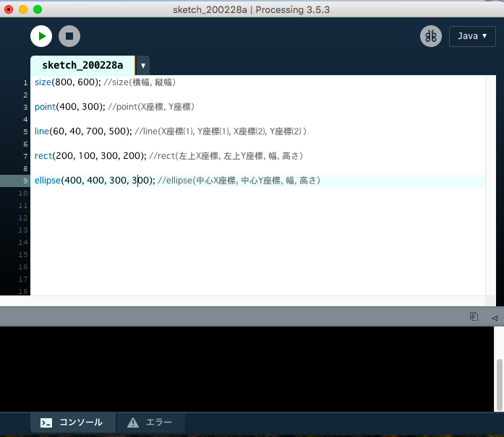
Task: Select the sketch_200228a tab
Action: click(82, 65)
